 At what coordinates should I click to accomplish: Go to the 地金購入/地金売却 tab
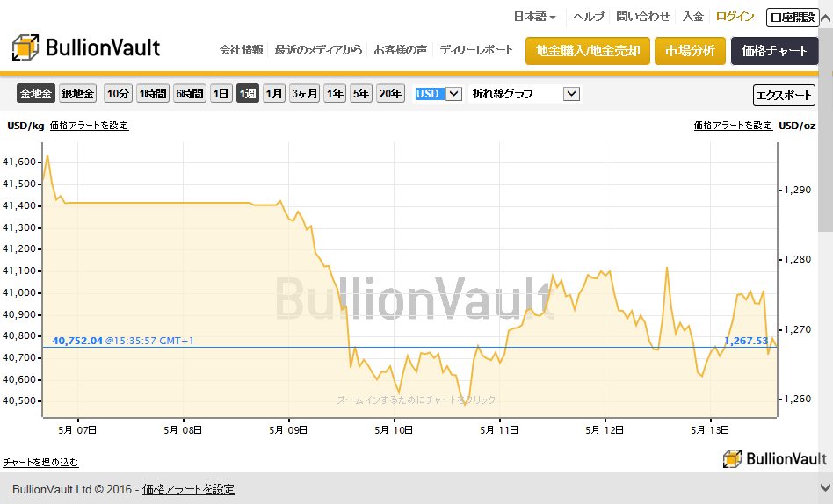(588, 51)
